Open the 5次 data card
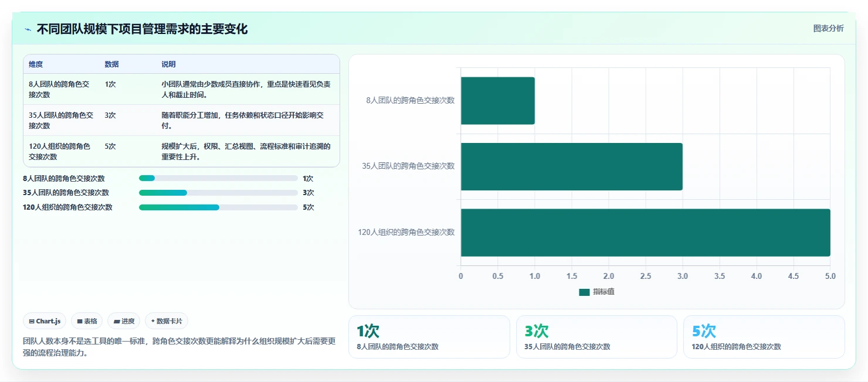The image size is (868, 382). (x=764, y=337)
